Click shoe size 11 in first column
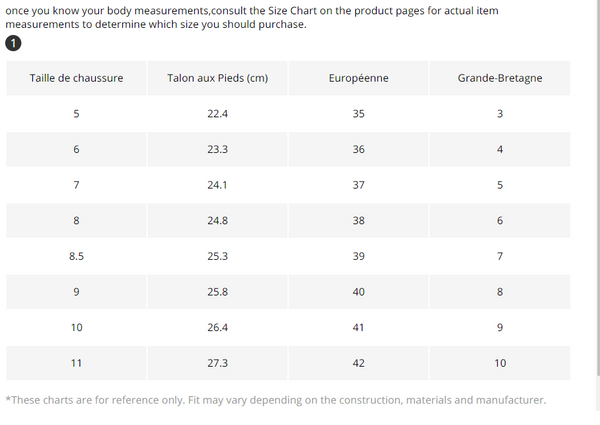This screenshot has height=425, width=600. [x=76, y=362]
